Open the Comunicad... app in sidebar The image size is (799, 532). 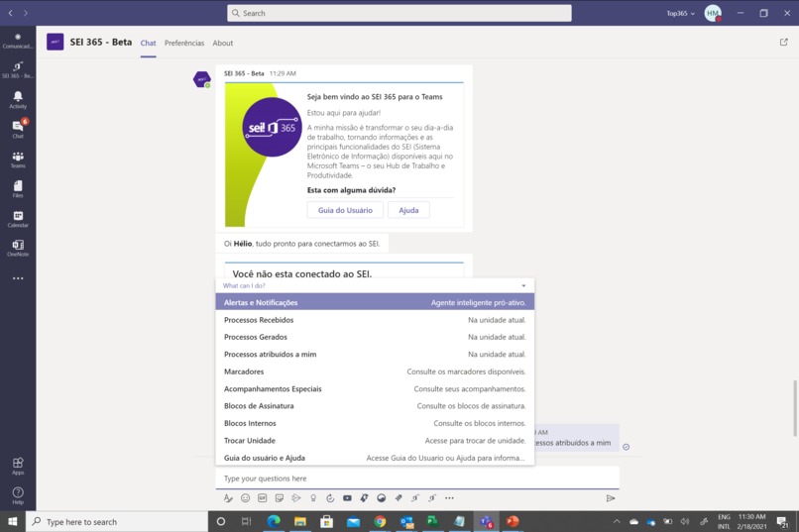pyautogui.click(x=18, y=41)
